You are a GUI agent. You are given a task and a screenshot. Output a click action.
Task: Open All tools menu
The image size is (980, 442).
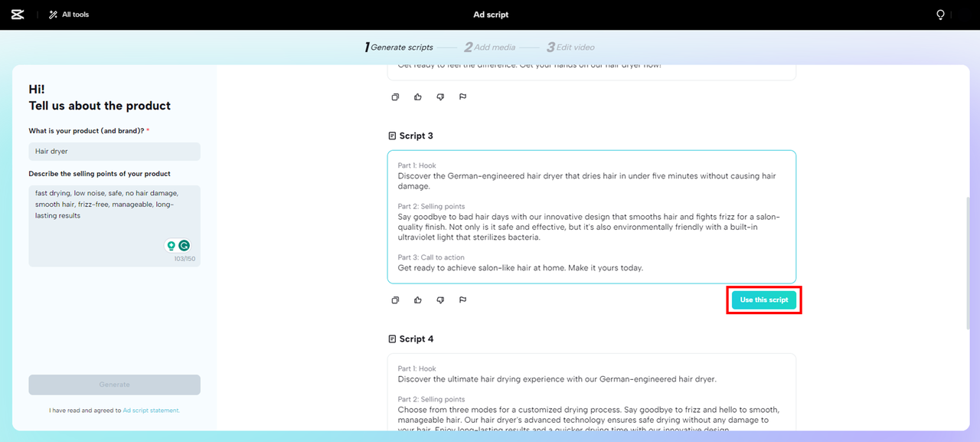click(x=69, y=15)
